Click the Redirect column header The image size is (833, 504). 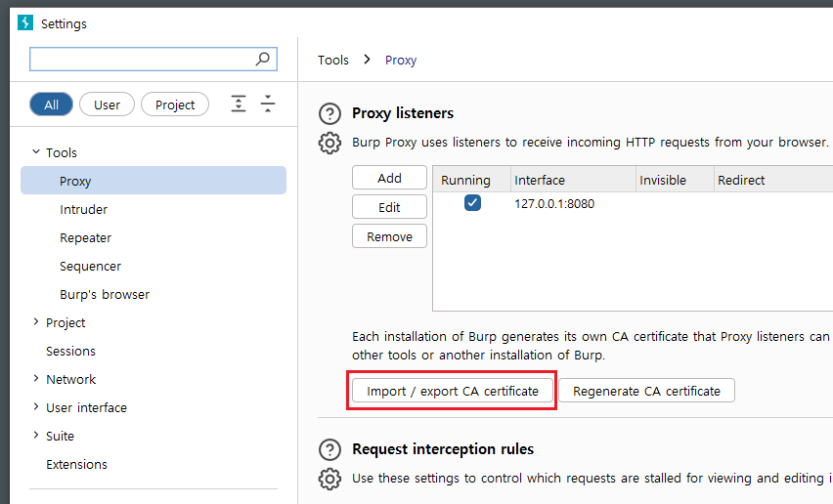[x=773, y=180]
